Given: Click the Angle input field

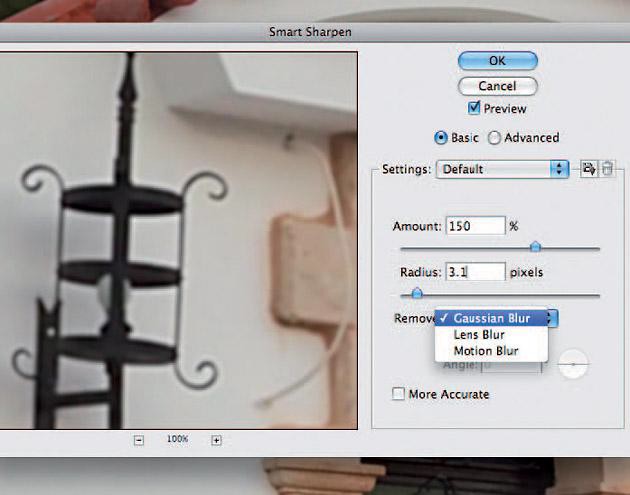Looking at the screenshot, I should pyautogui.click(x=511, y=365).
